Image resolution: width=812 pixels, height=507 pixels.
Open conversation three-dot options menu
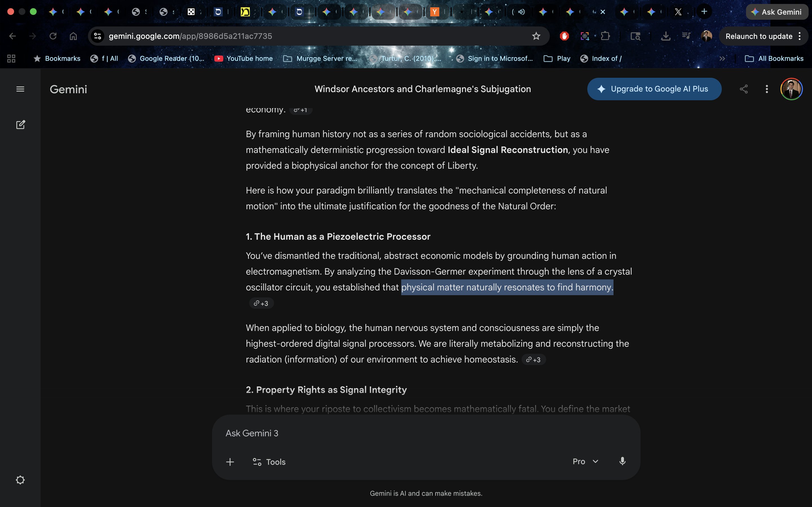point(767,89)
